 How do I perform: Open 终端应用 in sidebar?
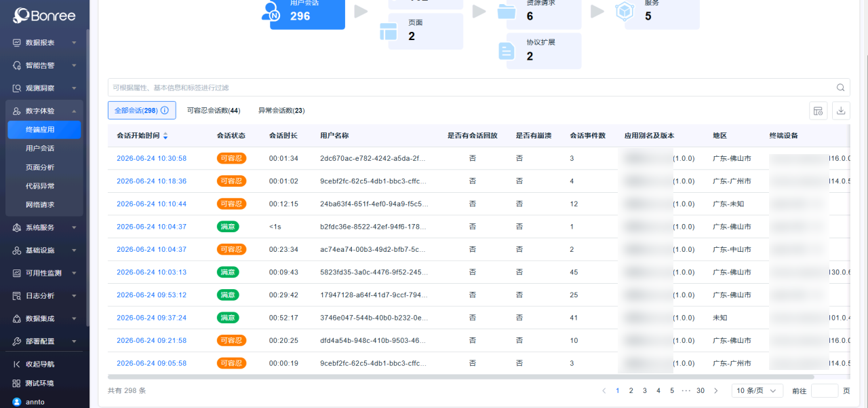[x=44, y=130]
